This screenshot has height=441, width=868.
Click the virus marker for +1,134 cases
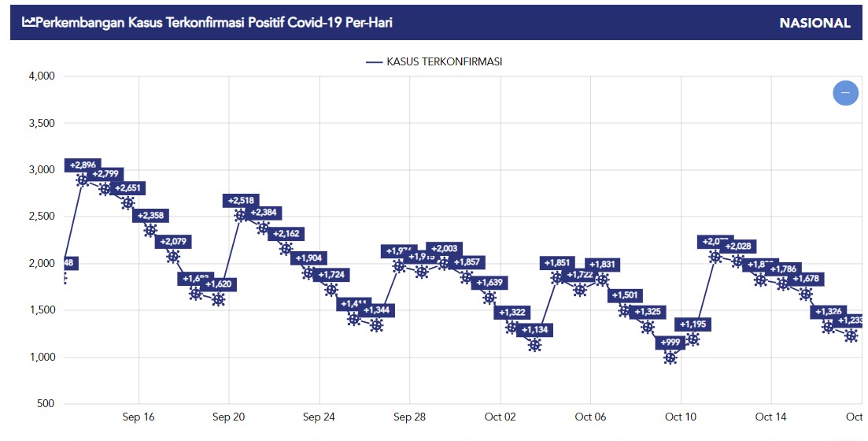[x=534, y=345]
